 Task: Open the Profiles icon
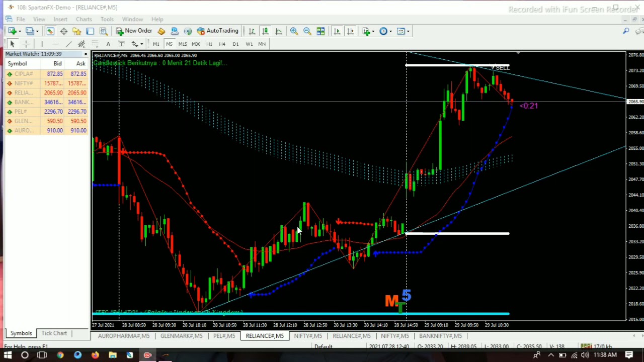tap(30, 31)
